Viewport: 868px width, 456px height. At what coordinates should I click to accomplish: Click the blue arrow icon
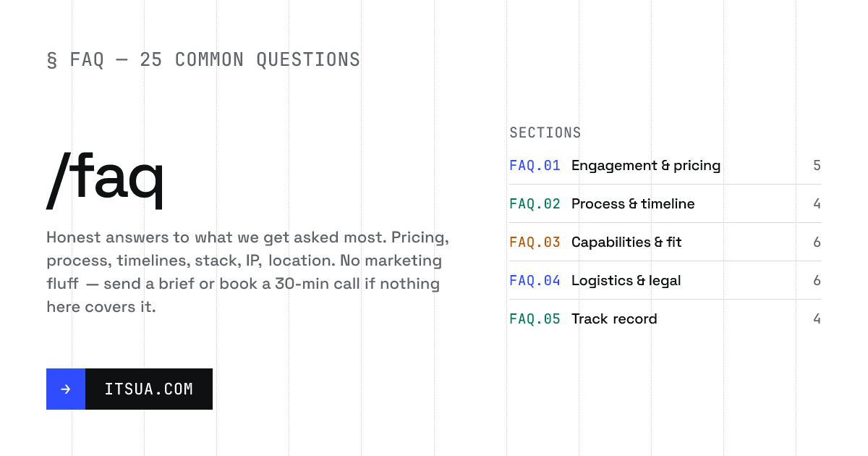[x=66, y=389]
